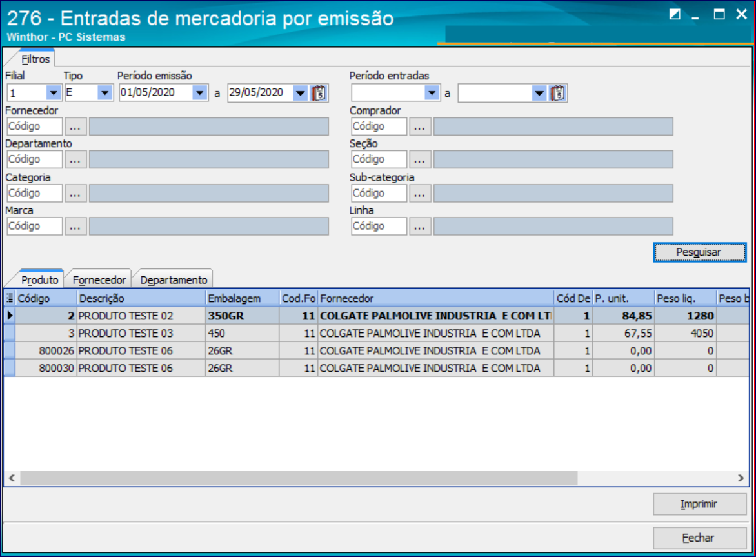This screenshot has height=557, width=756.
Task: Click the Seção Código input field
Action: [x=379, y=159]
